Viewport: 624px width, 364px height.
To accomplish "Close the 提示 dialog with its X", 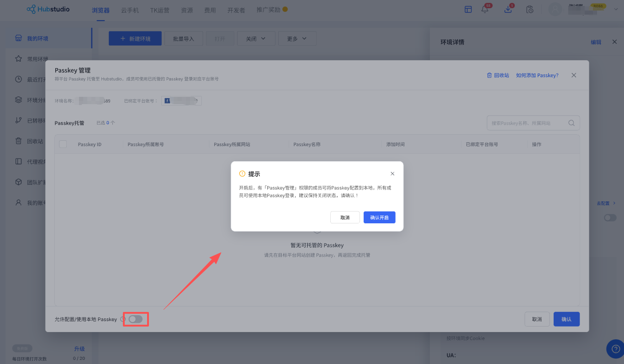I will click(x=392, y=174).
